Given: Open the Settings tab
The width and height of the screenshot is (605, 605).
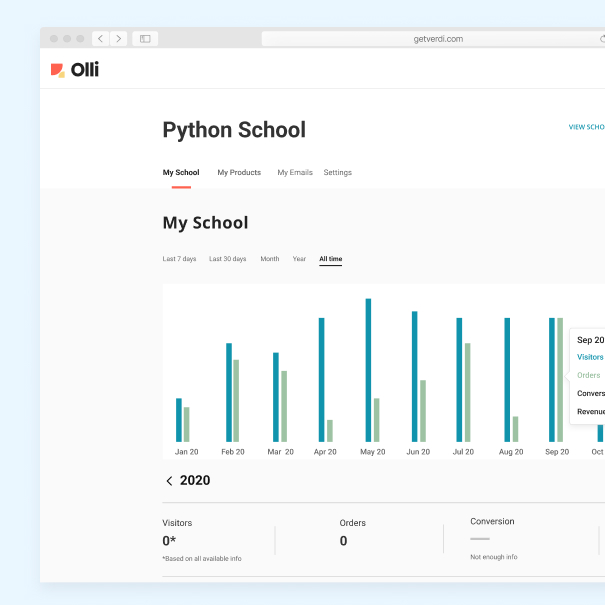Looking at the screenshot, I should [x=338, y=172].
